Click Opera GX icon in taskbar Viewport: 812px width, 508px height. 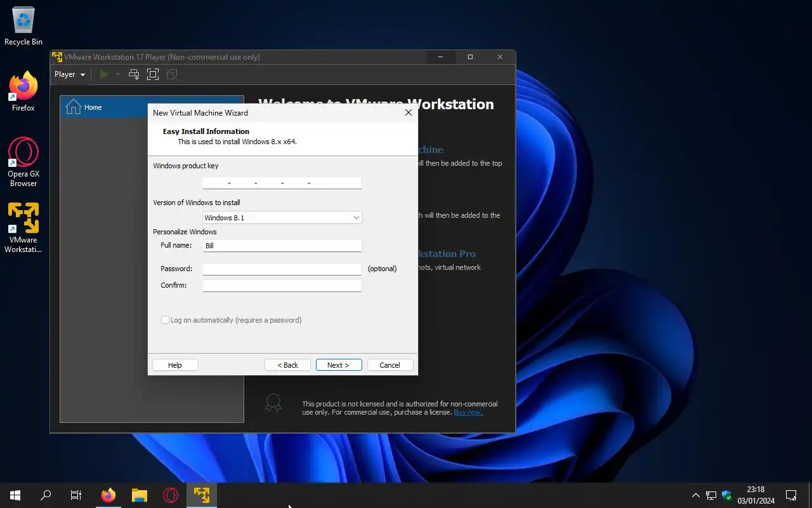[x=171, y=495]
